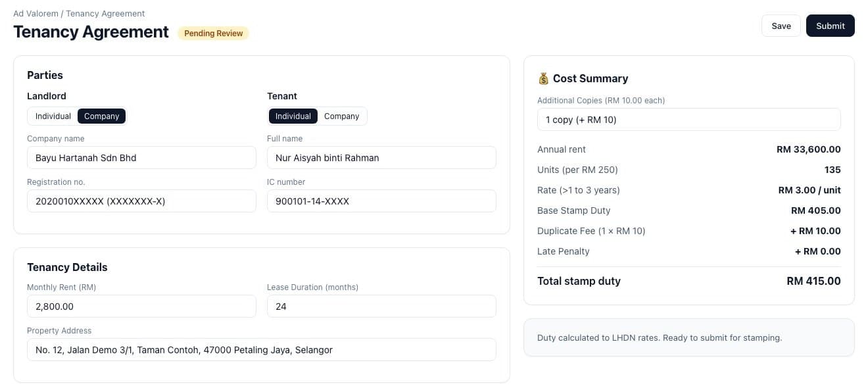This screenshot has height=392, width=868.
Task: Click the Tenancy Details heading
Action: click(67, 267)
